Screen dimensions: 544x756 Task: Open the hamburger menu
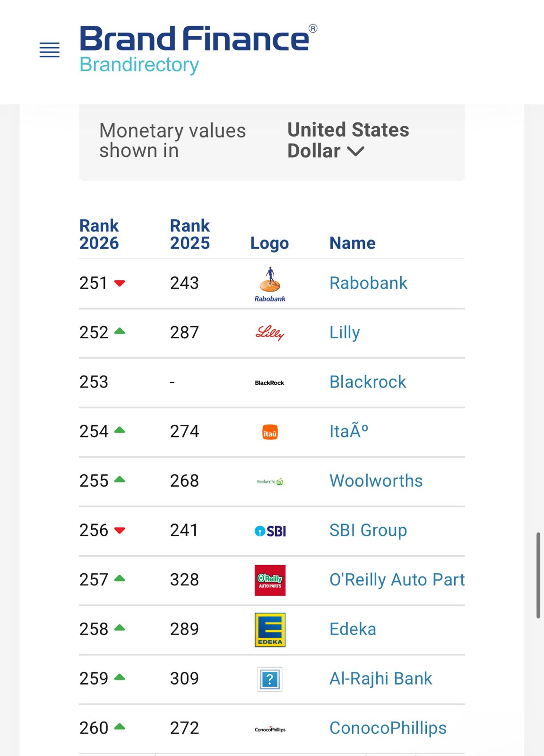[49, 50]
